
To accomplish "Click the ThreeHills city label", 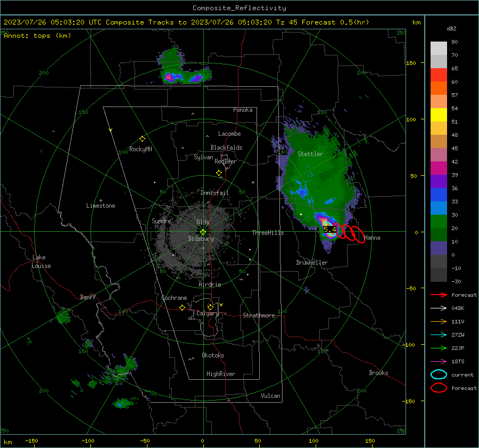I will (x=268, y=233).
